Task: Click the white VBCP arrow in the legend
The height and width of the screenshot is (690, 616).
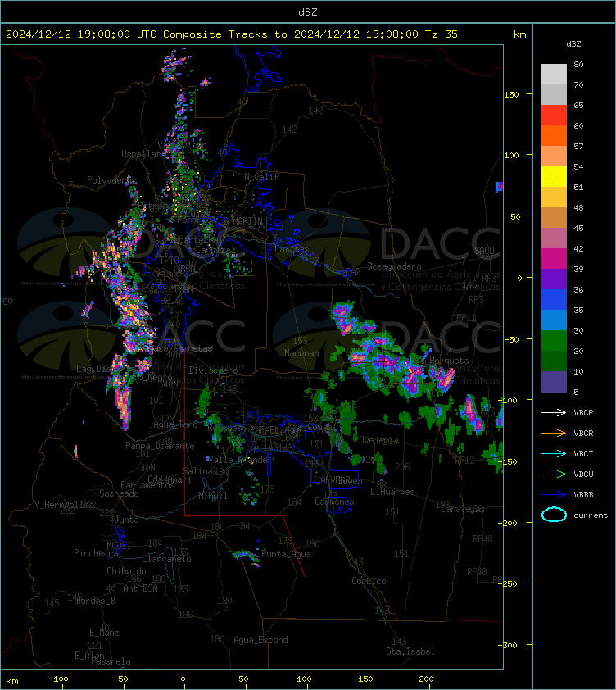Action: [x=554, y=412]
